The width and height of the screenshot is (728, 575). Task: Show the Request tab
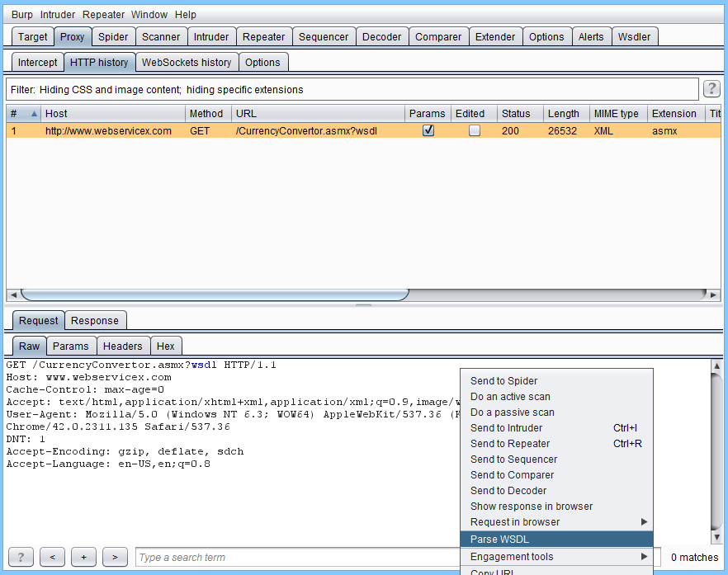39,321
